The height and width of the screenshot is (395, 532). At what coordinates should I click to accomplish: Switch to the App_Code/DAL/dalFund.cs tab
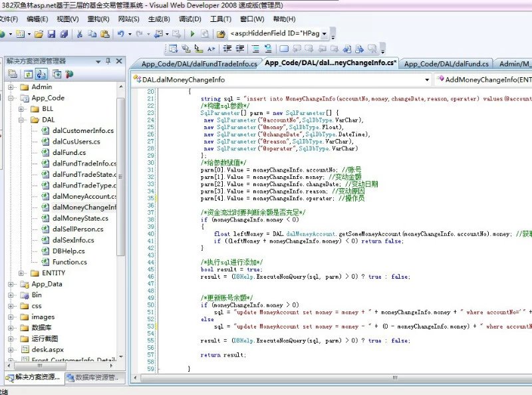(x=446, y=64)
